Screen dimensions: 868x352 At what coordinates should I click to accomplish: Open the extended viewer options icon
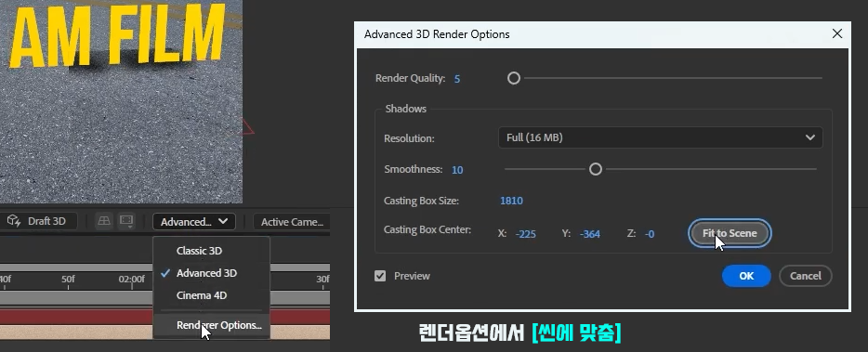pos(126,221)
